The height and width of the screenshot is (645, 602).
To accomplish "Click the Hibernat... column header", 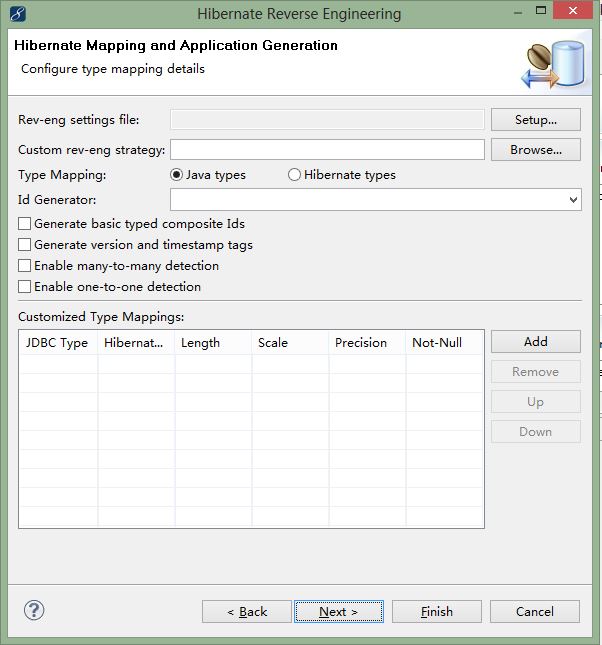I will coord(136,343).
